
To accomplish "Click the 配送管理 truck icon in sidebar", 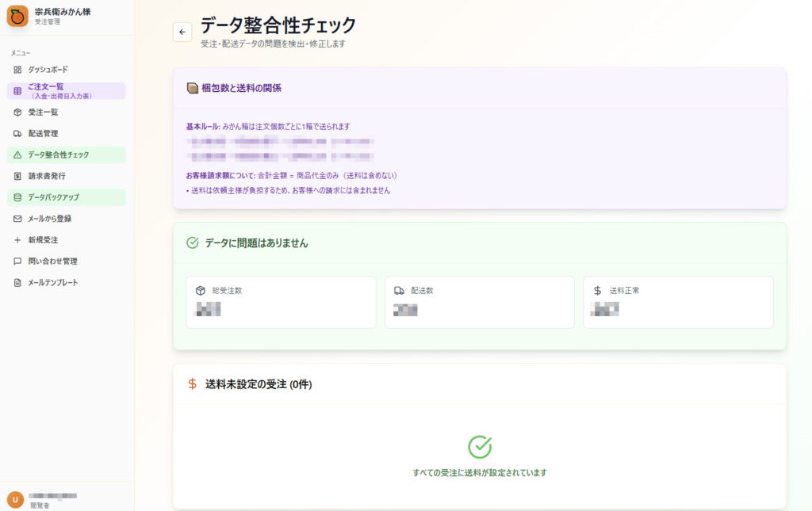I will [16, 133].
